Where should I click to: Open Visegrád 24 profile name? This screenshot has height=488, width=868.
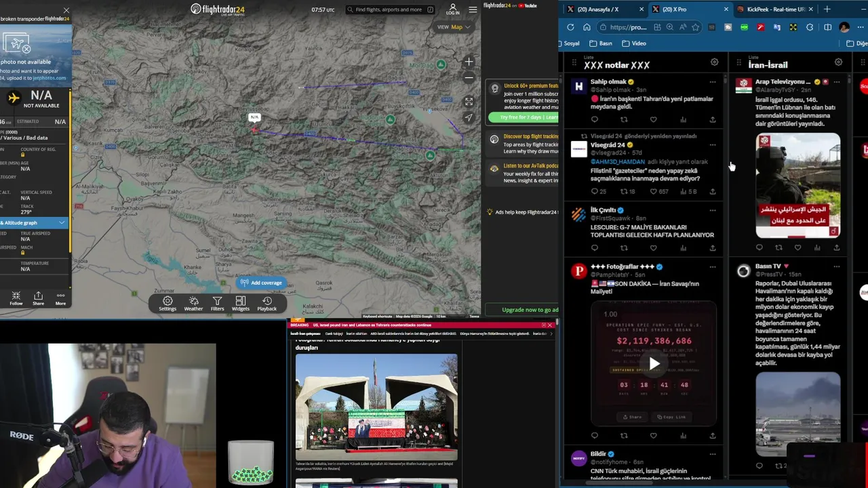[x=608, y=145]
